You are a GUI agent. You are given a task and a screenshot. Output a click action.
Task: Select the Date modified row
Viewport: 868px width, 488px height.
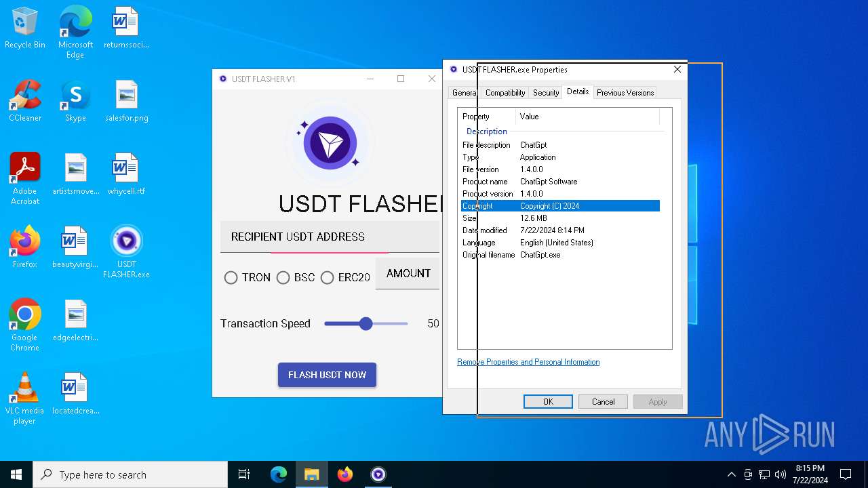tap(560, 230)
